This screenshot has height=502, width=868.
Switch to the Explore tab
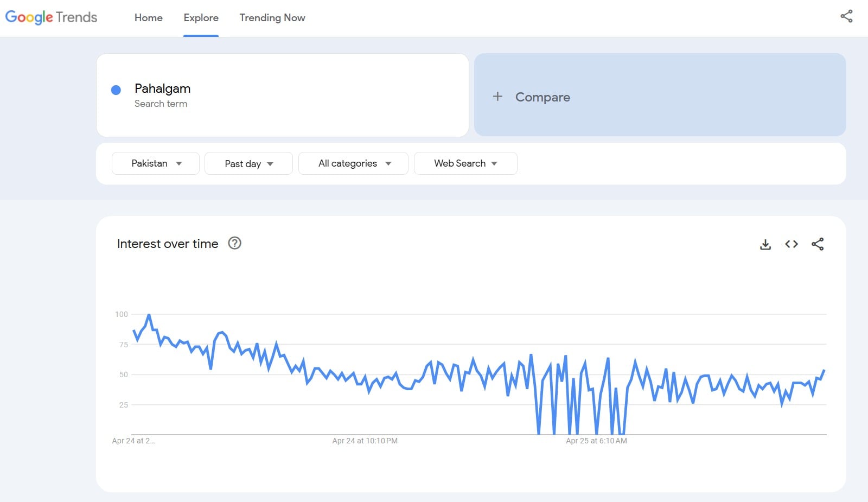tap(201, 17)
